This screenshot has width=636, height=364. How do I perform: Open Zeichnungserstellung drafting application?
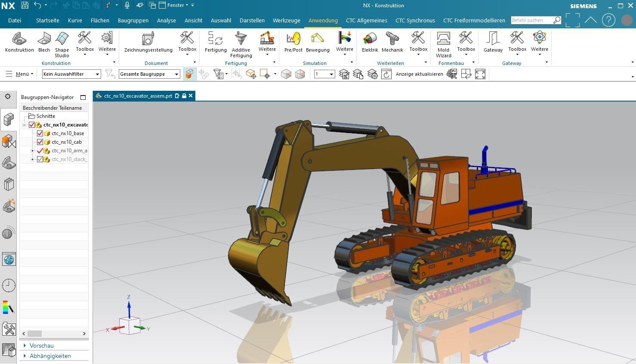click(x=148, y=42)
